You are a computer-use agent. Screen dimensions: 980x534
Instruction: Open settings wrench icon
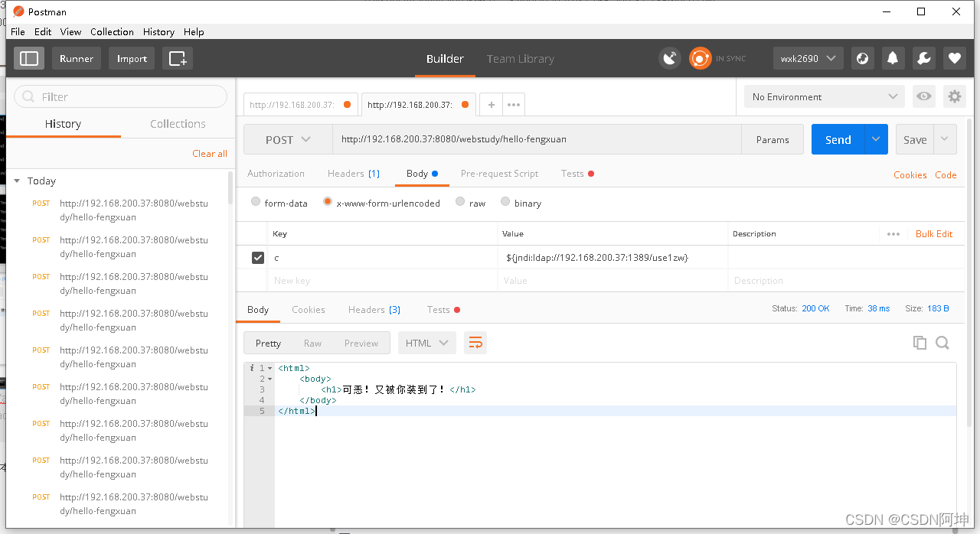pos(923,58)
